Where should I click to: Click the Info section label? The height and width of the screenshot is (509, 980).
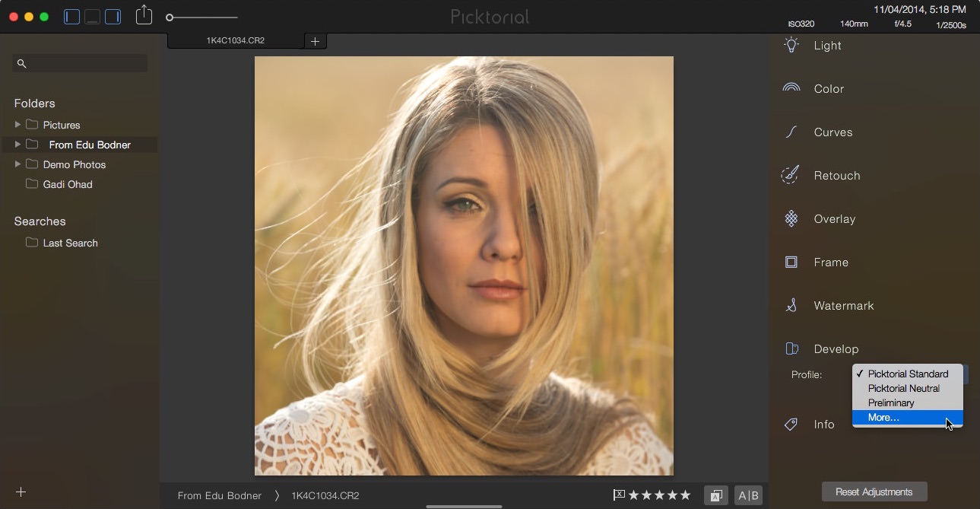tap(824, 425)
